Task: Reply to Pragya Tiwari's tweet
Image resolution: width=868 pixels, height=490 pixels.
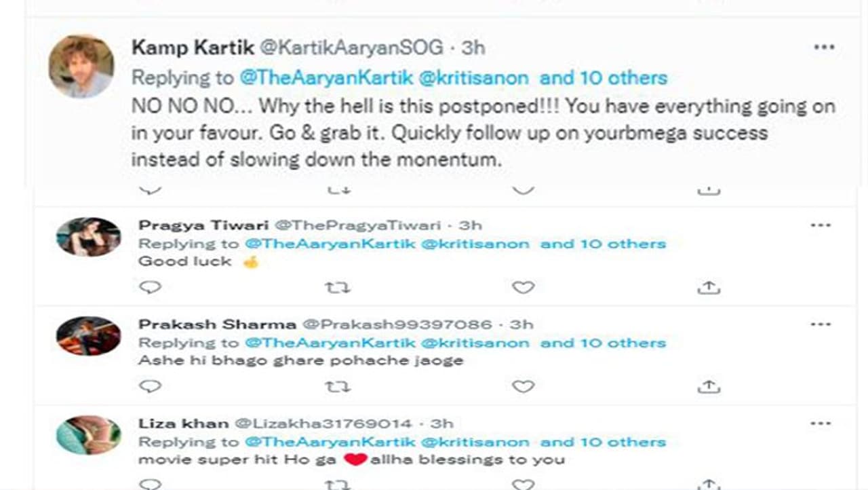Action: [150, 288]
